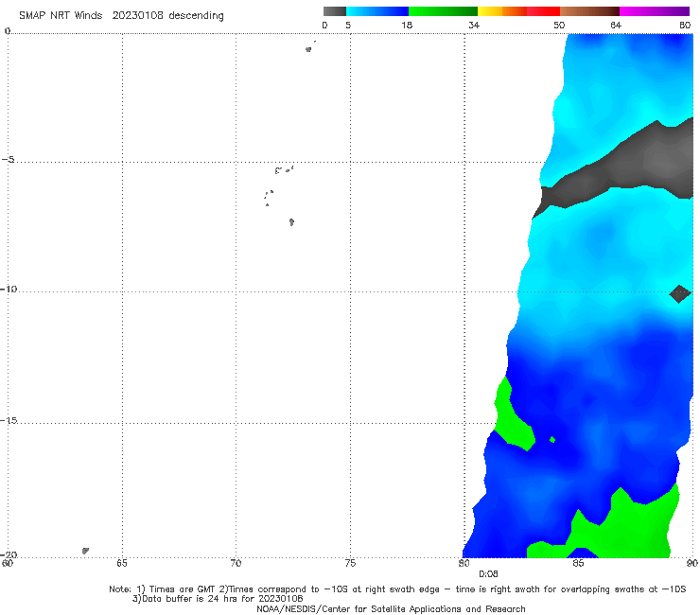Screen dimensions: 700x615
Task: Click longitude axis label '75'
Action: (x=350, y=564)
